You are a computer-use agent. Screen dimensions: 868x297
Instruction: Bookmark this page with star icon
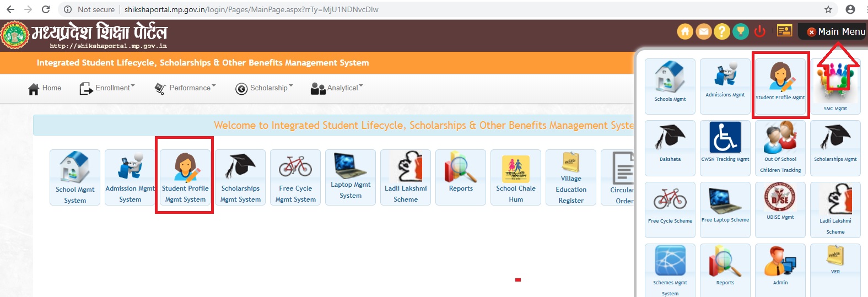(828, 9)
